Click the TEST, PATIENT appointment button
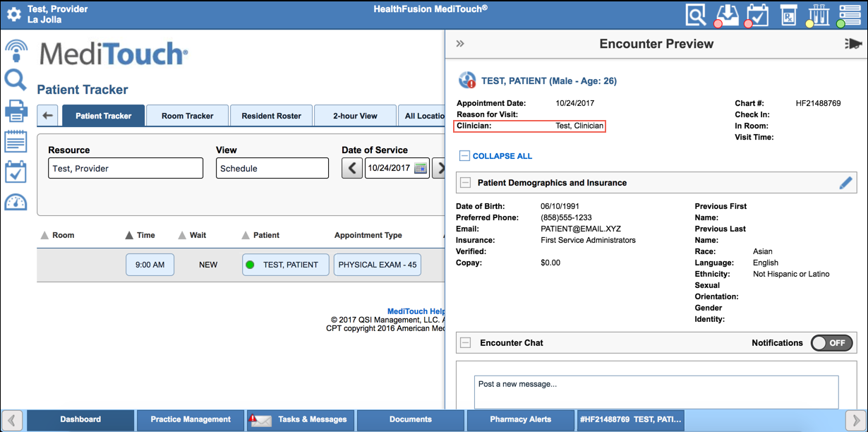This screenshot has width=868, height=432. [285, 265]
